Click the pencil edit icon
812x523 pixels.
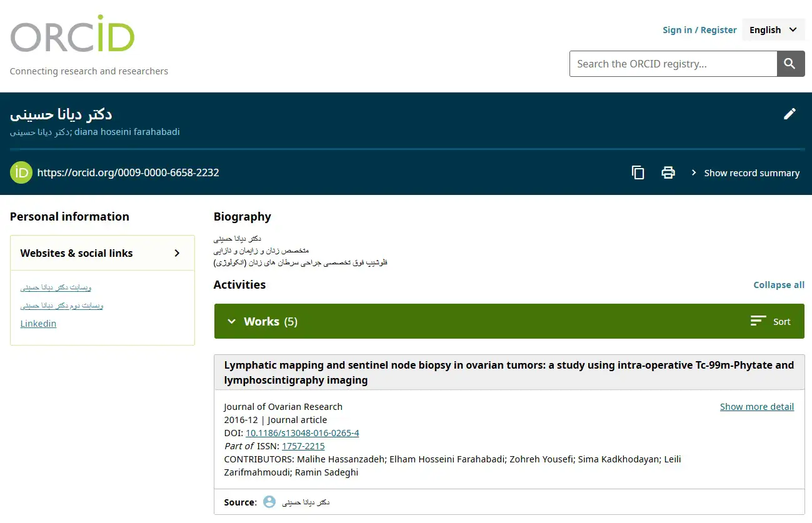click(x=789, y=114)
